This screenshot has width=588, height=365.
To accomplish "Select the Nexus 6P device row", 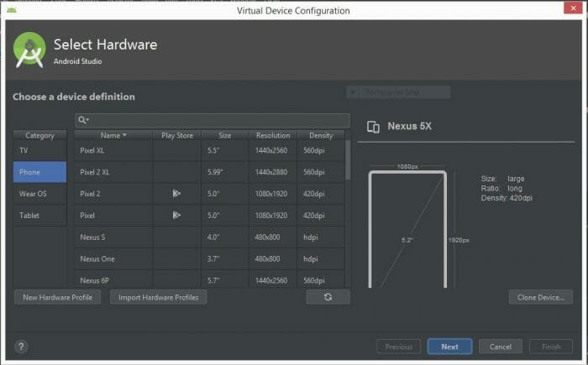I will coord(209,280).
